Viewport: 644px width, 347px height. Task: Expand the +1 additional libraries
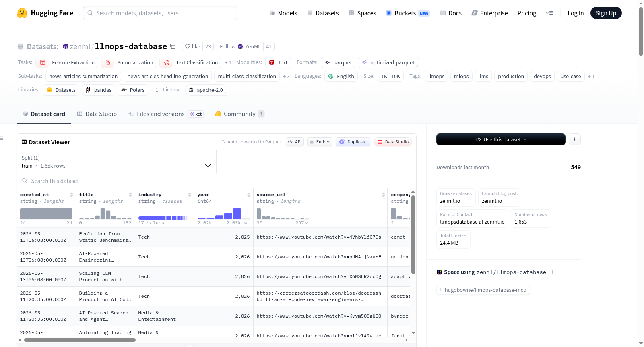(155, 90)
